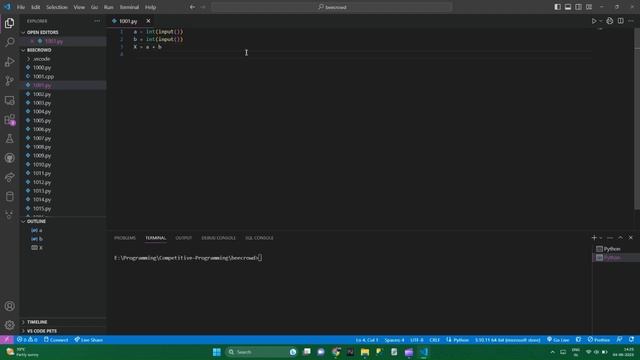Screen dimensions: 640x360
Task: Open the View menu
Action: pos(79,7)
